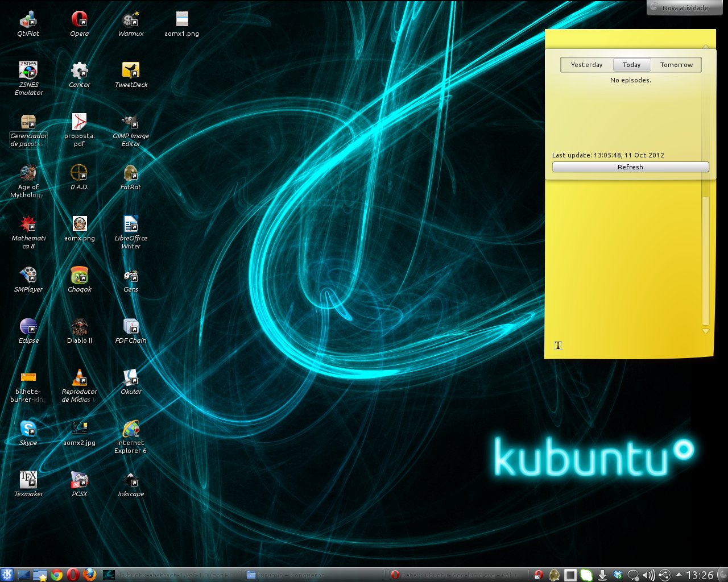728x582 pixels.
Task: Open the volume control tray icon
Action: (648, 575)
